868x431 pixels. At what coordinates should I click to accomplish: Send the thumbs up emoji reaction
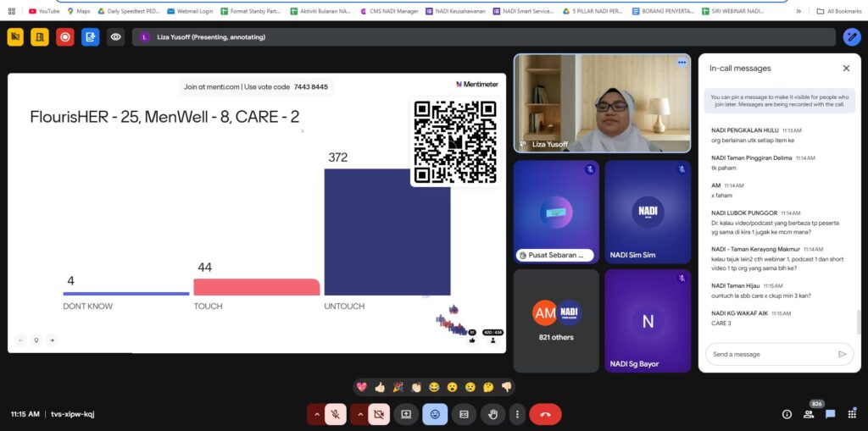[380, 387]
